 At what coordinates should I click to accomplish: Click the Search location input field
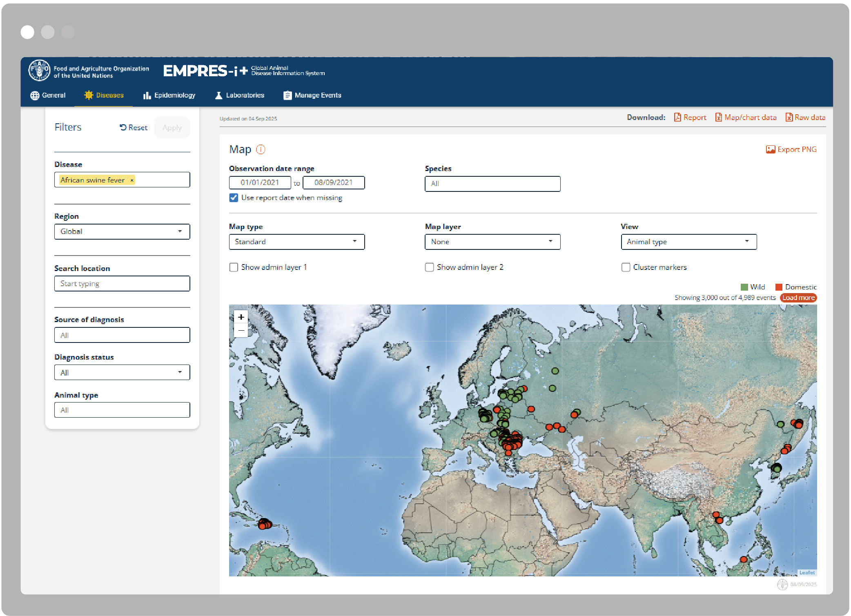122,283
